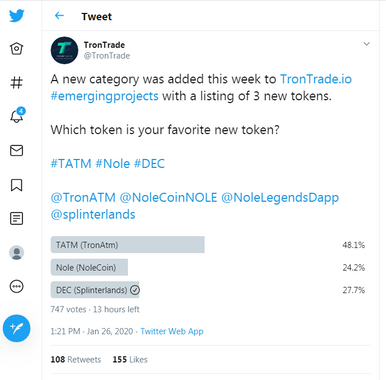View the 108 Retweets list
The height and width of the screenshot is (380, 386).
[x=76, y=359]
